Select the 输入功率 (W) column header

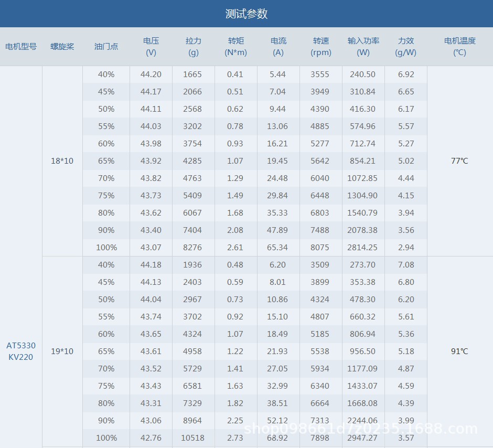[363, 47]
